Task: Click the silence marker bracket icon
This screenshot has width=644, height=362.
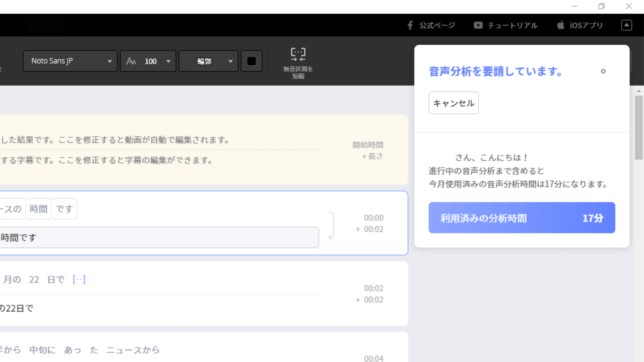Action: 79,279
